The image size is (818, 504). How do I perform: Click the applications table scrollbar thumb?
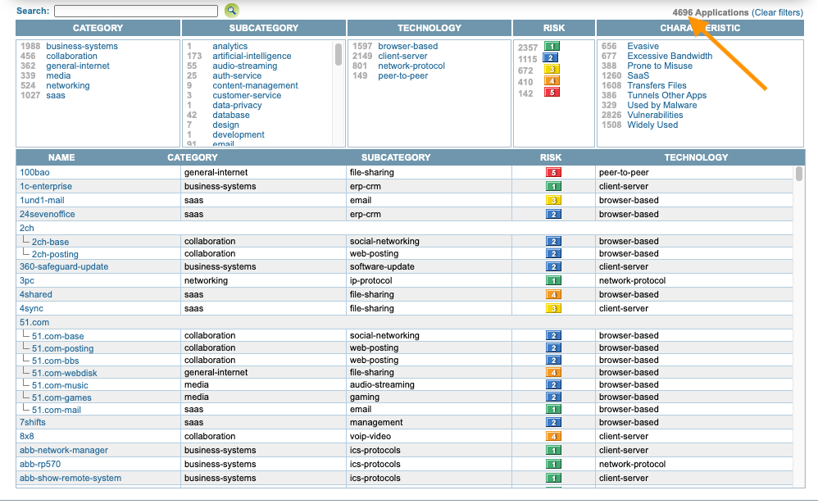point(798,174)
